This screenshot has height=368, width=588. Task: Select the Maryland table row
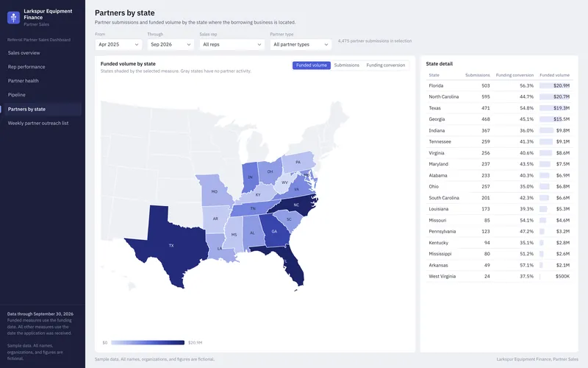pos(499,164)
